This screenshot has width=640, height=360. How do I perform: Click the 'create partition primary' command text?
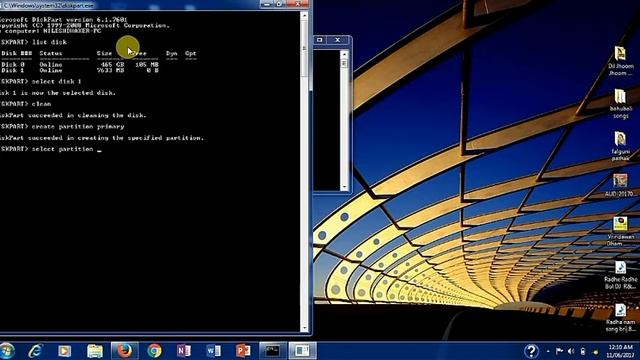click(78, 127)
